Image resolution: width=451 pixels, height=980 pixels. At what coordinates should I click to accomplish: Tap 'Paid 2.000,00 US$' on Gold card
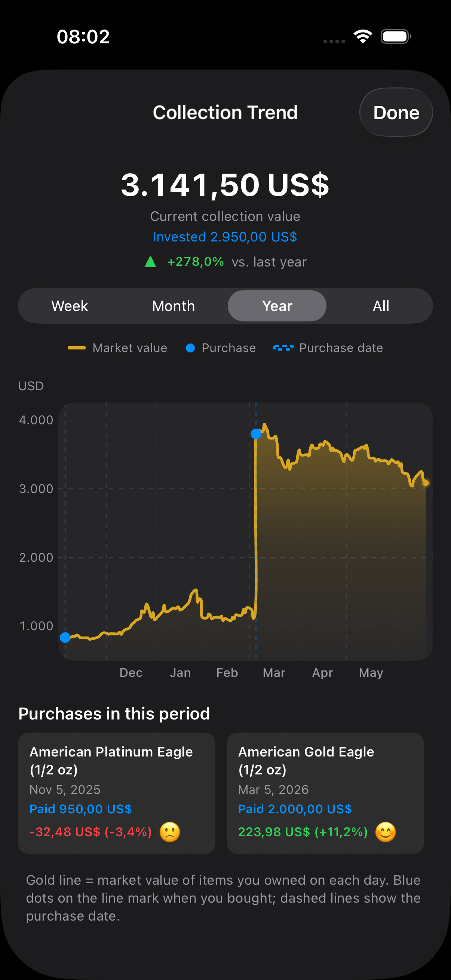295,809
